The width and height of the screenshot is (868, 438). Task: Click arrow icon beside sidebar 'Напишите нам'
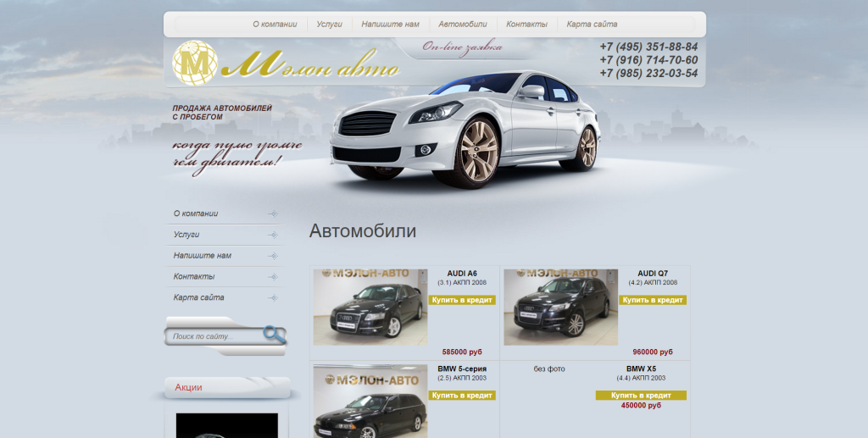(272, 256)
